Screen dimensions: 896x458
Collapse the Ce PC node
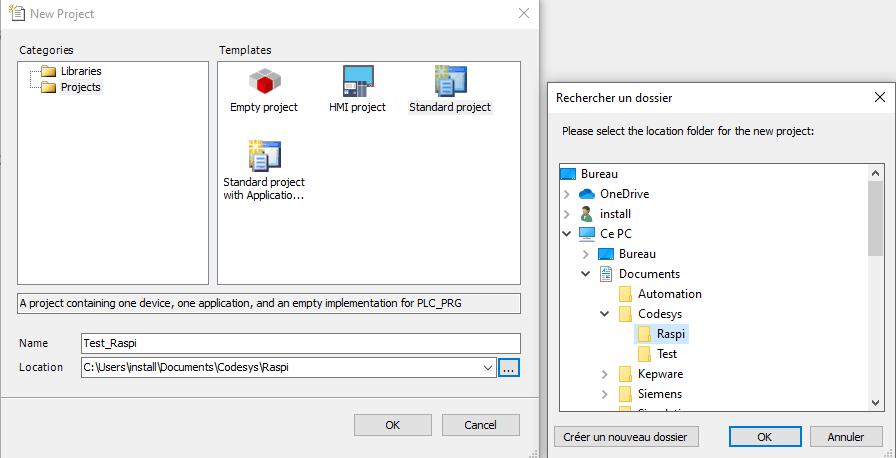point(566,234)
